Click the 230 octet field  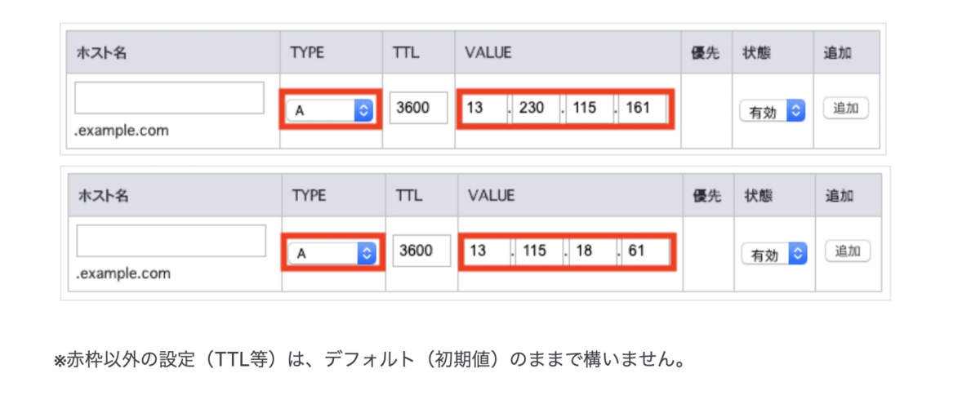(537, 109)
